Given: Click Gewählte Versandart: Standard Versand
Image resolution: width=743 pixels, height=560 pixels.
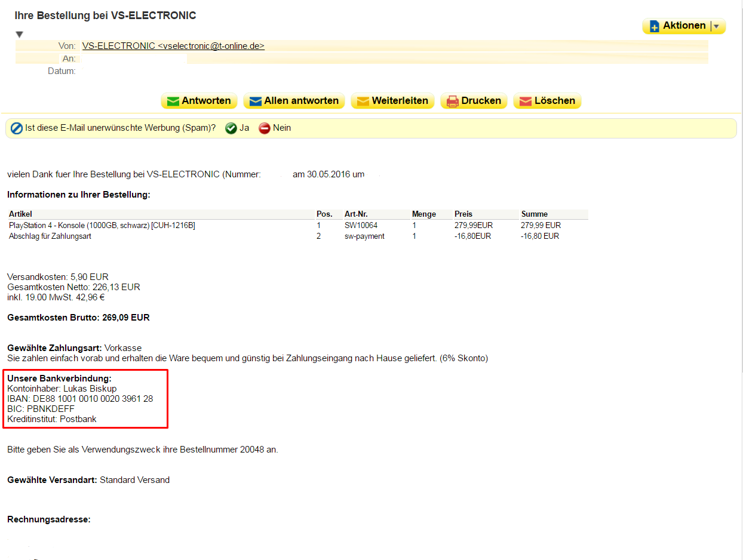Looking at the screenshot, I should tap(88, 480).
